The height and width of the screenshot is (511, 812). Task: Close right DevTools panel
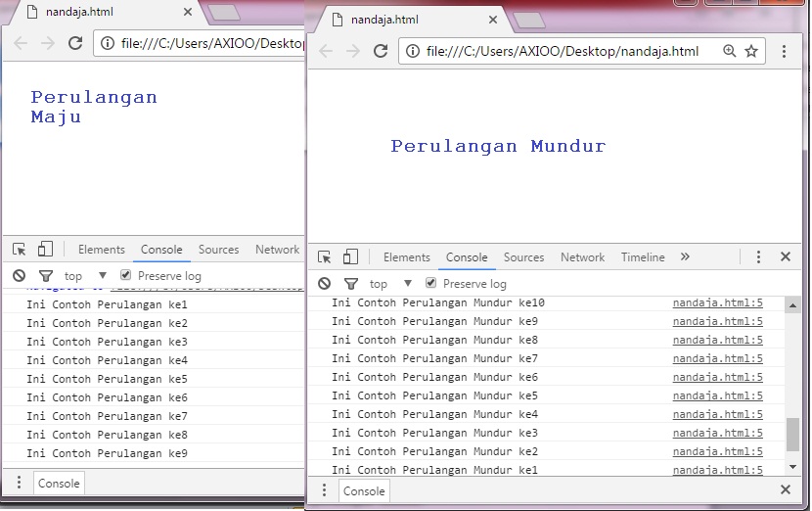tap(785, 256)
